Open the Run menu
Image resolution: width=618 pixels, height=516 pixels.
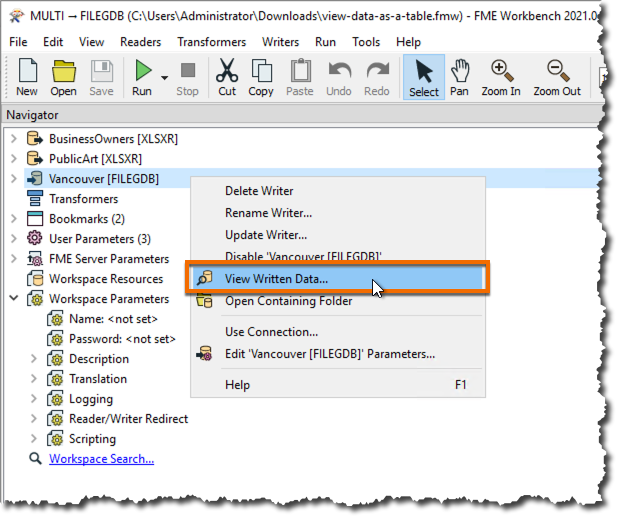click(326, 42)
